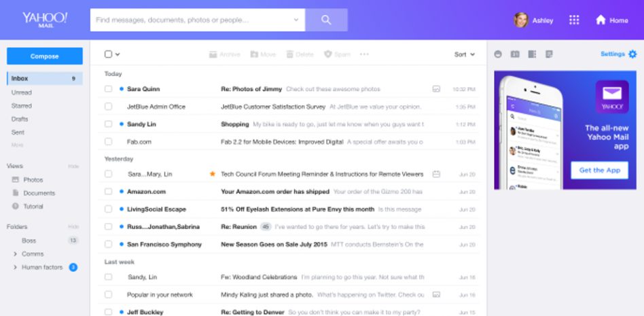Open the Starred folder
The height and width of the screenshot is (316, 644).
coord(21,105)
